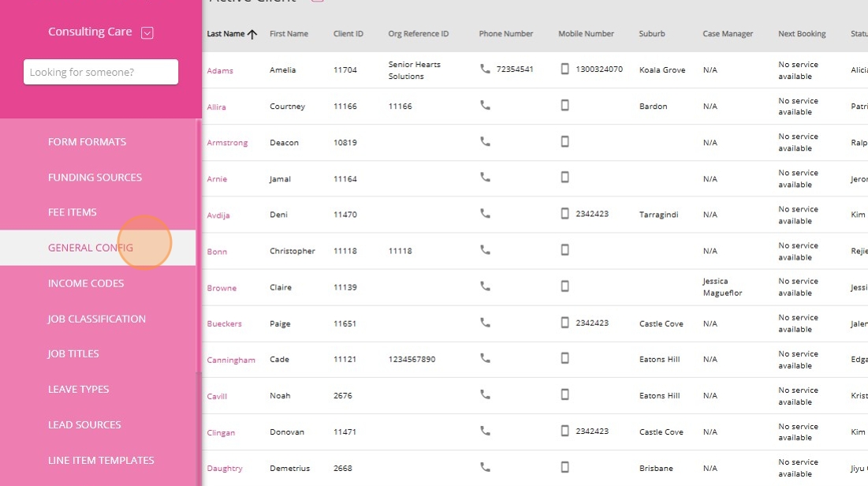Open client Cavill link
This screenshot has width=868, height=486.
(x=217, y=396)
